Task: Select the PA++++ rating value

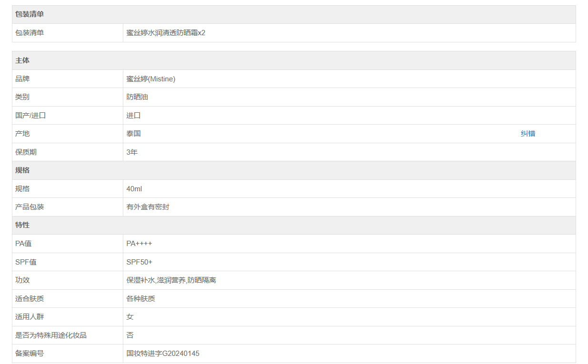Action: tap(139, 244)
